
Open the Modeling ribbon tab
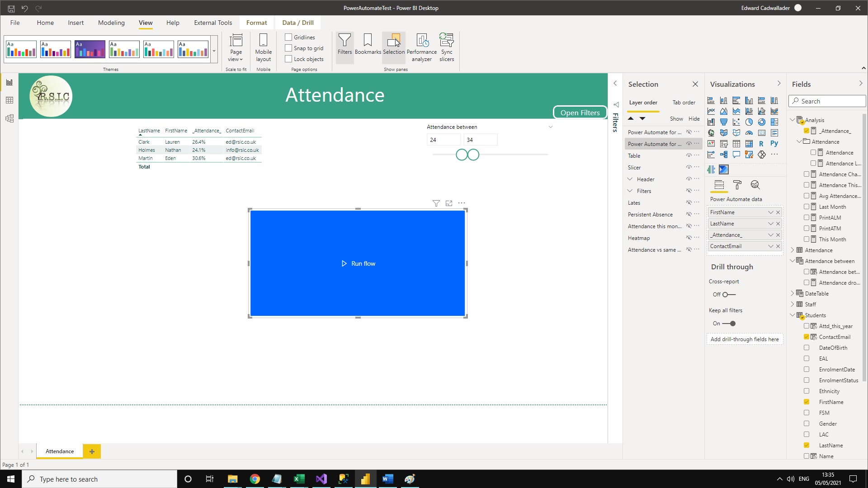click(111, 23)
